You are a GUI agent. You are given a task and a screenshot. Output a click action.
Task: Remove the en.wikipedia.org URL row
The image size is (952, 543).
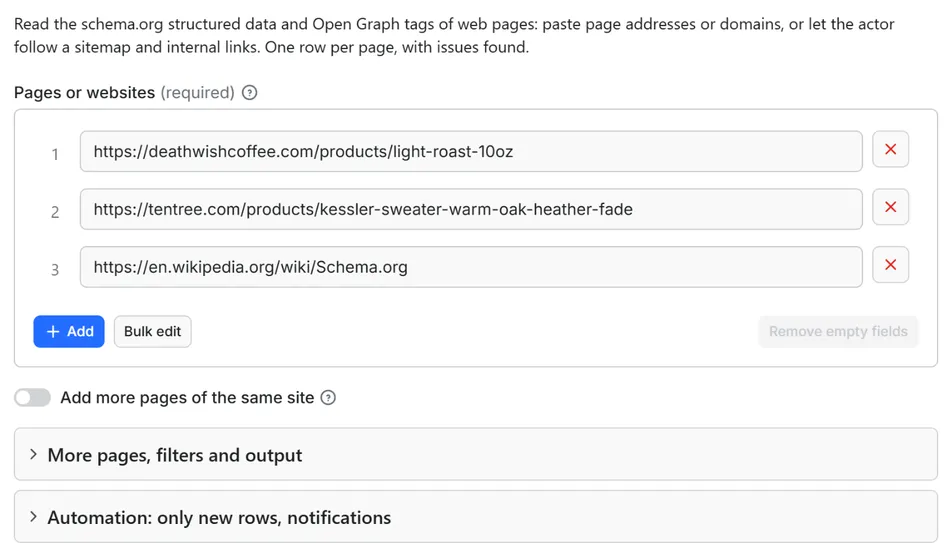pyautogui.click(x=890, y=265)
